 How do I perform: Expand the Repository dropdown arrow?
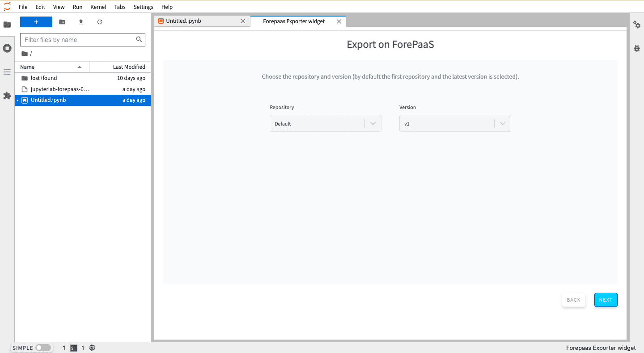(x=373, y=124)
